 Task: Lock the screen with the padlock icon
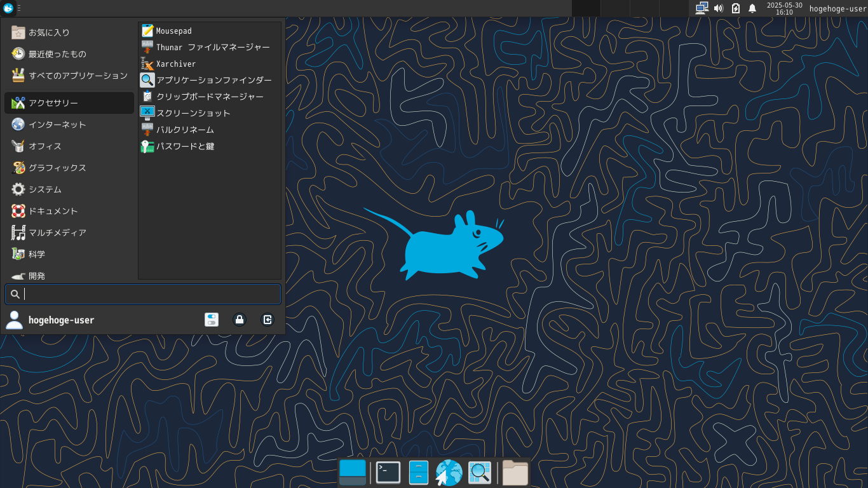pos(240,320)
